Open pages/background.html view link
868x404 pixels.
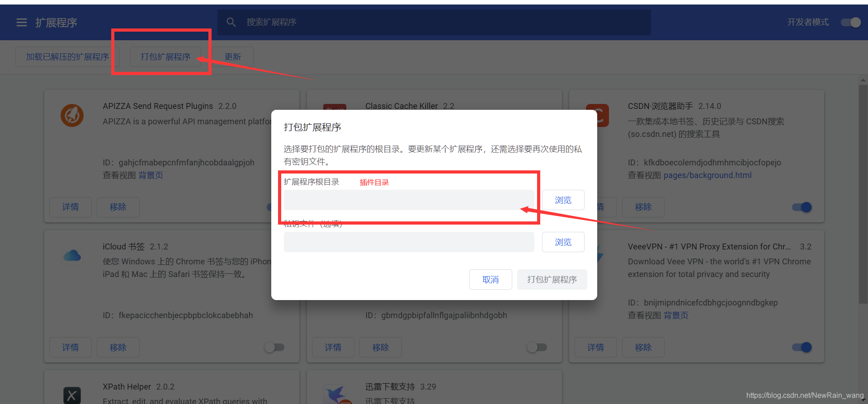[x=708, y=175]
